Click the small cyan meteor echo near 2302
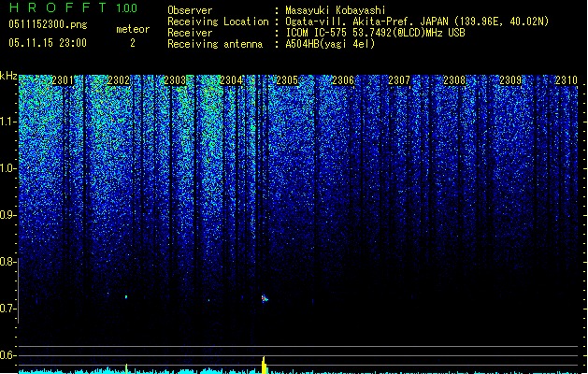This screenshot has height=374, width=588. pyautogui.click(x=126, y=296)
